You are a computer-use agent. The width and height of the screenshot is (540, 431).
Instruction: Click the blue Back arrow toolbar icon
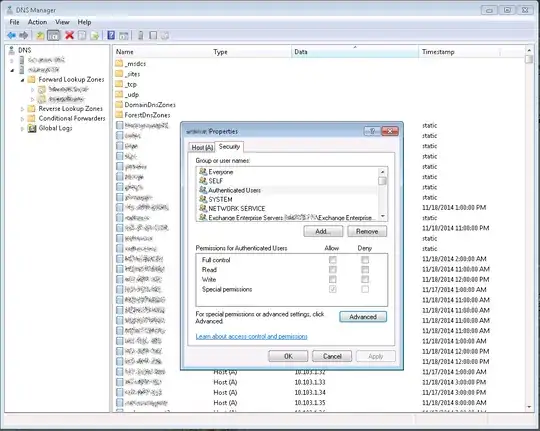pyautogui.click(x=11, y=35)
